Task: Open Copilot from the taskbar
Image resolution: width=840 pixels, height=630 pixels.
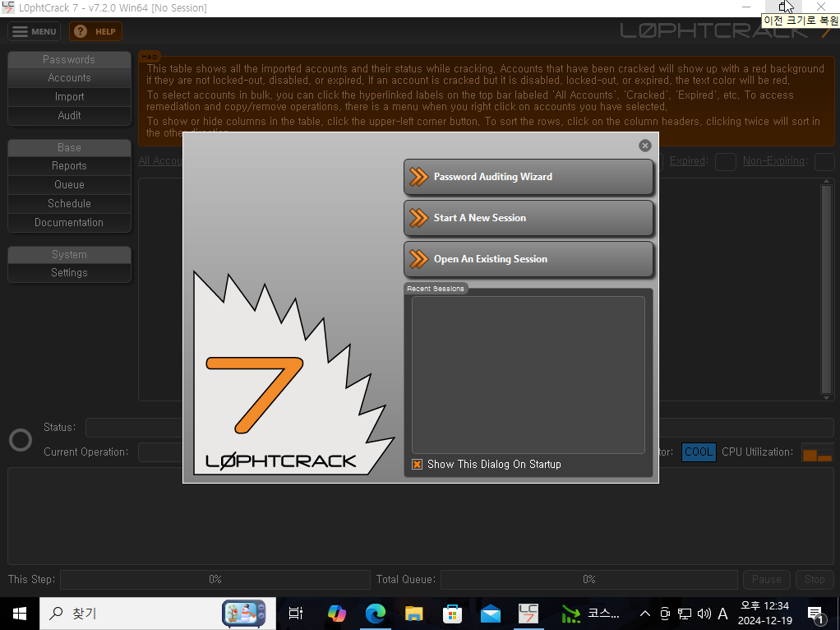Action: (x=337, y=614)
